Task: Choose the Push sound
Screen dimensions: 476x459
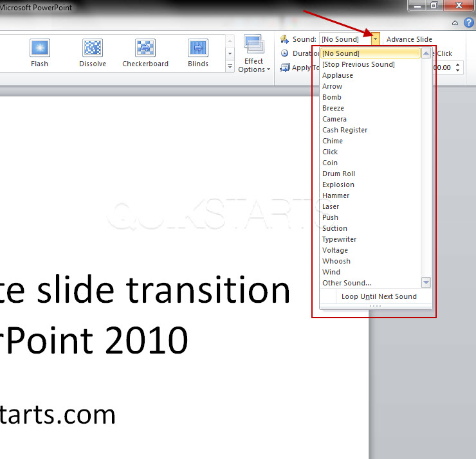Action: (x=371, y=217)
